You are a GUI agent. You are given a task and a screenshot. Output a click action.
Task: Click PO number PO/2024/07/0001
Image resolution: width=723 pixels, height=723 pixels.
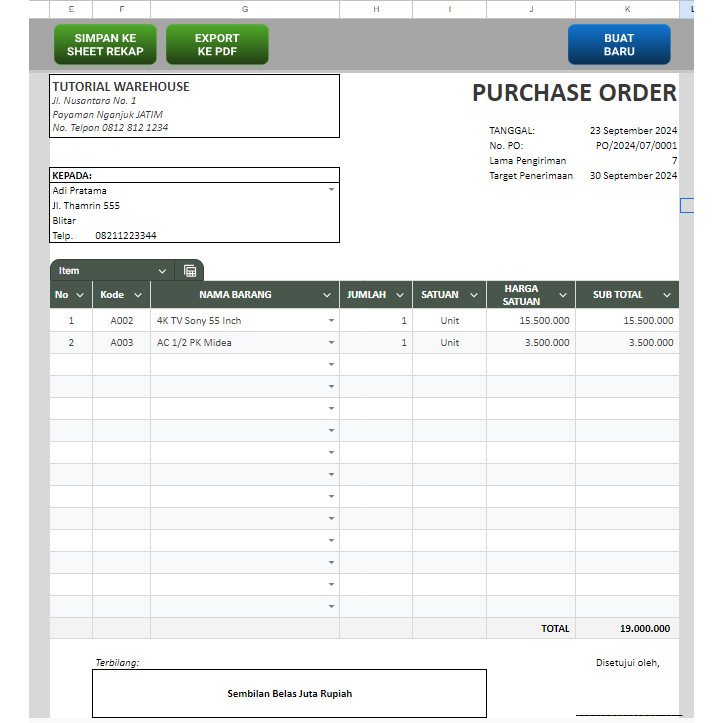point(636,146)
